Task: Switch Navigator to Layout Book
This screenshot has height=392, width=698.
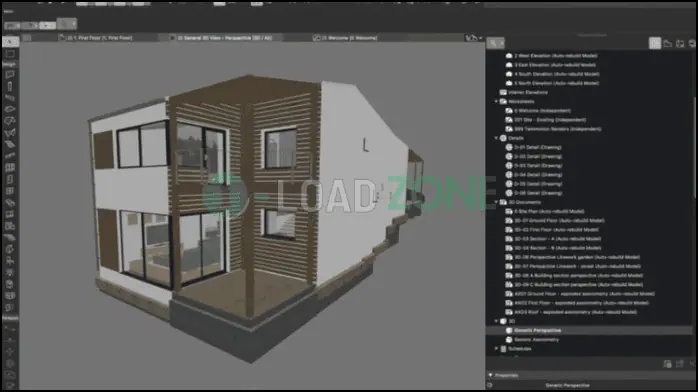Action: coord(680,43)
